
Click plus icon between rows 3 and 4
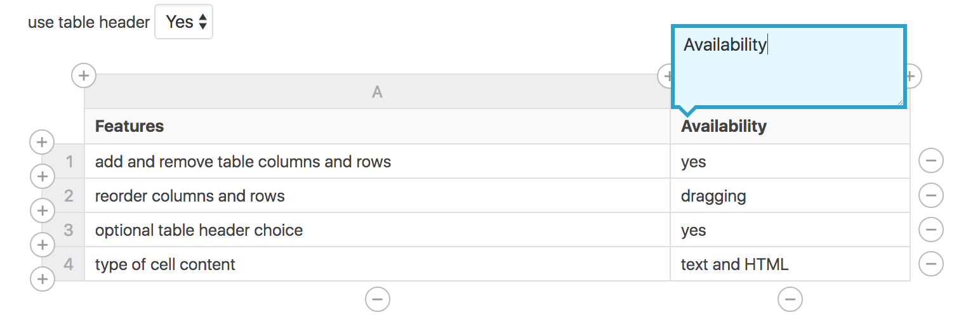point(42,245)
